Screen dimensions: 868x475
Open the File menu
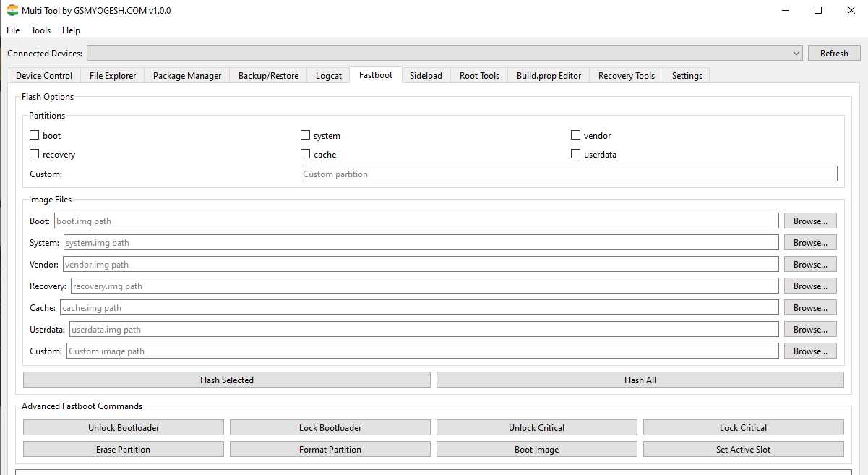click(13, 30)
